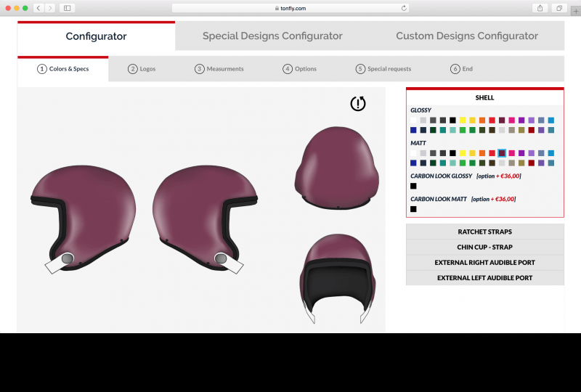The image size is (581, 392).
Task: Choose Carbon Look Glossy black swatch
Action: [x=413, y=186]
